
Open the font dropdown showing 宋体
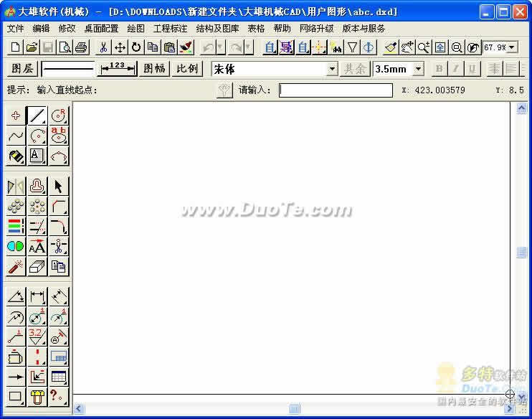332,70
